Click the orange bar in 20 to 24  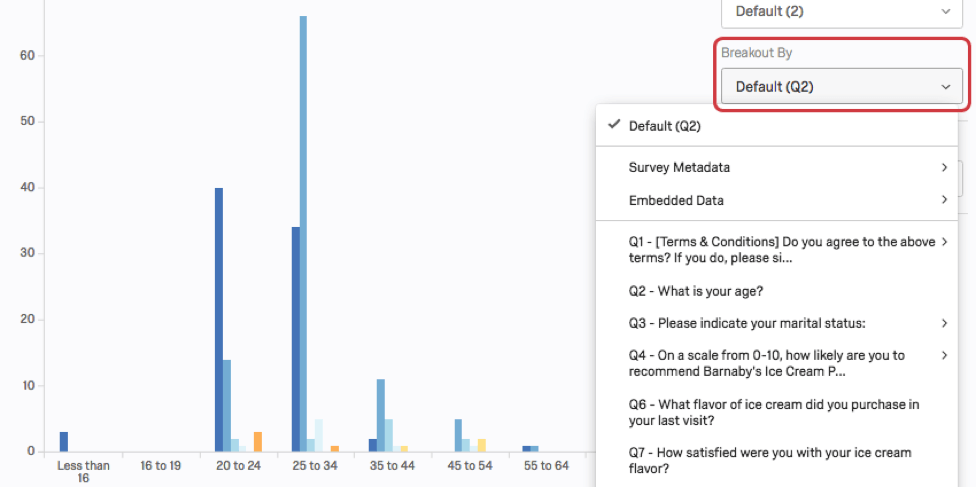[x=257, y=441]
